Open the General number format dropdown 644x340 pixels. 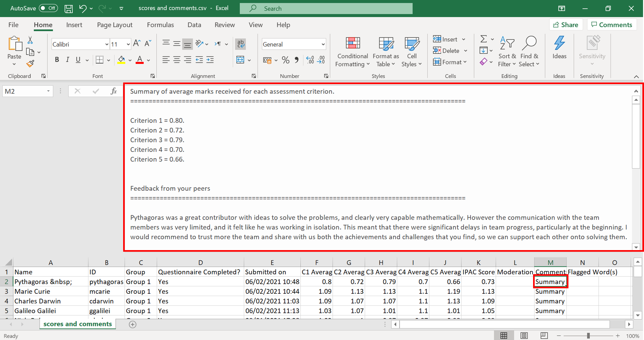pyautogui.click(x=323, y=44)
